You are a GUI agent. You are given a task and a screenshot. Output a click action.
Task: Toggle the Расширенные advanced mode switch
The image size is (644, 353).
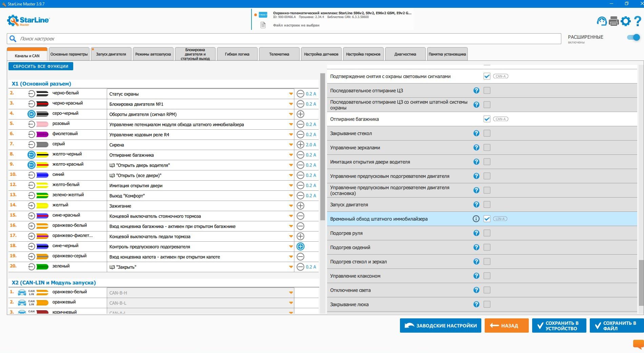click(x=633, y=37)
